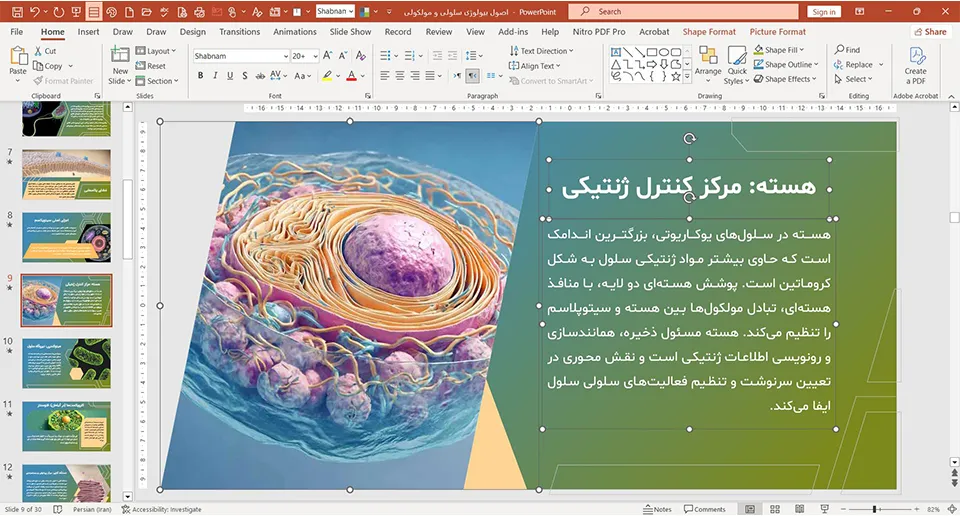This screenshot has width=960, height=516.
Task: Open text highlight color picker arrow
Action: coord(338,76)
